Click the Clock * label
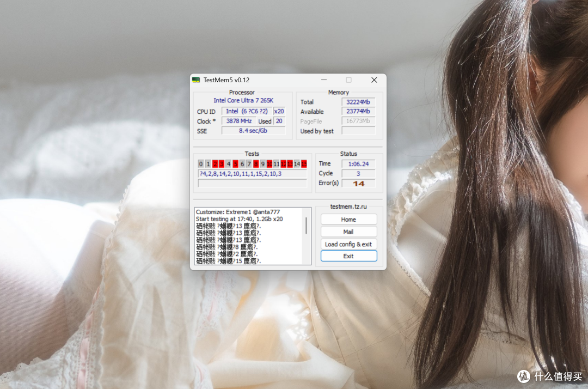This screenshot has height=389, width=588. tap(206, 121)
